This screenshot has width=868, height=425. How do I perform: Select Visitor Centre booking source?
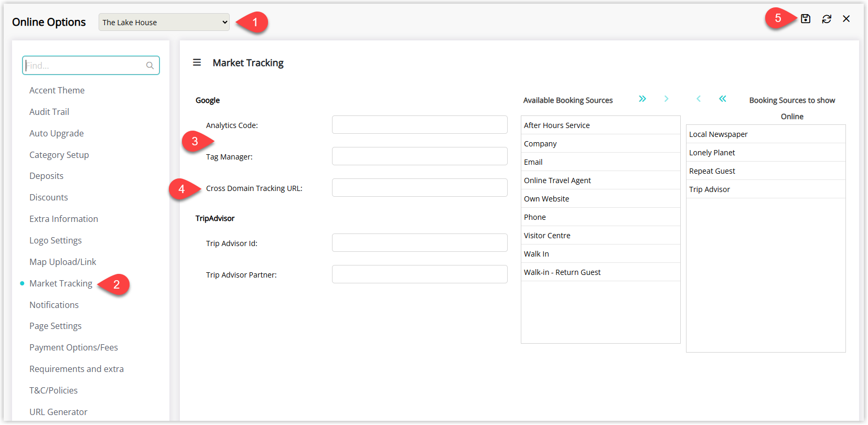click(601, 236)
